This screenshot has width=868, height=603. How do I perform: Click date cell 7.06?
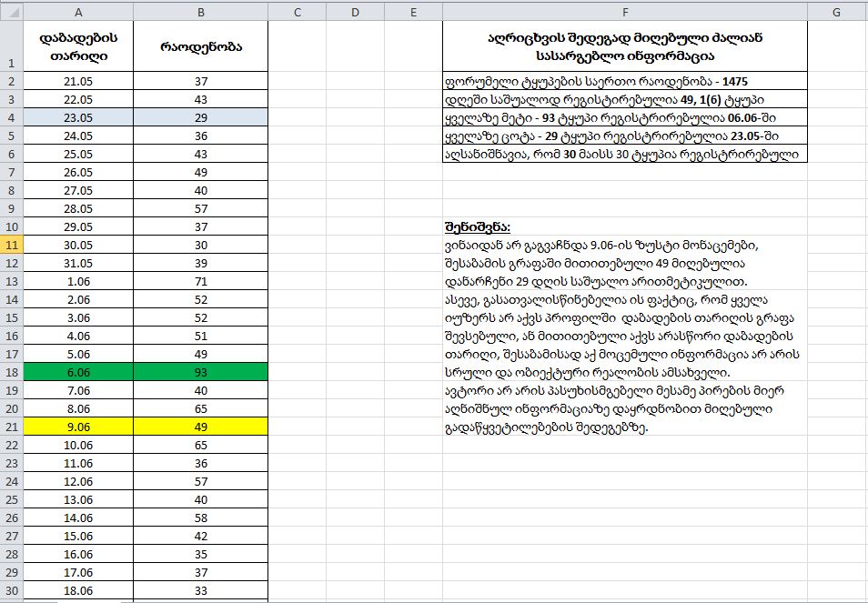[x=78, y=390]
